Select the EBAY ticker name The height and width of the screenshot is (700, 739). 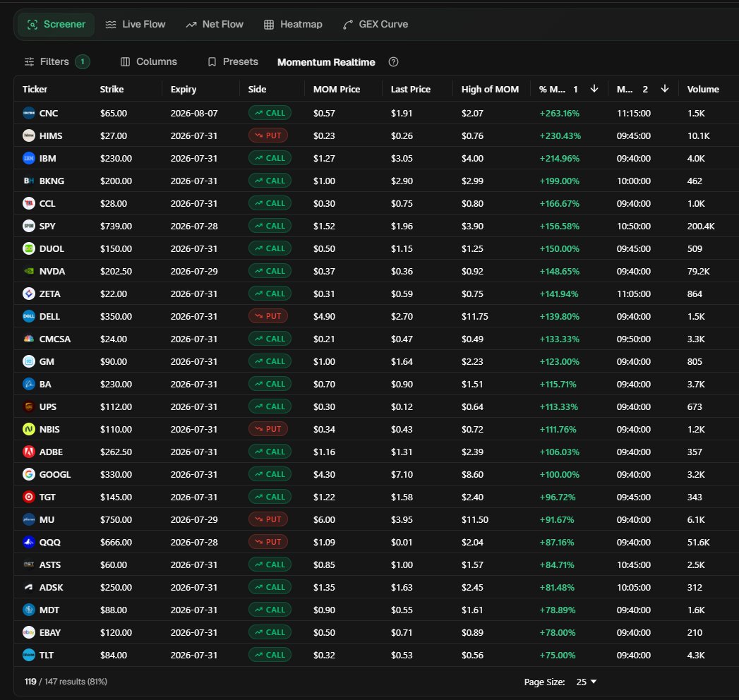[50, 633]
